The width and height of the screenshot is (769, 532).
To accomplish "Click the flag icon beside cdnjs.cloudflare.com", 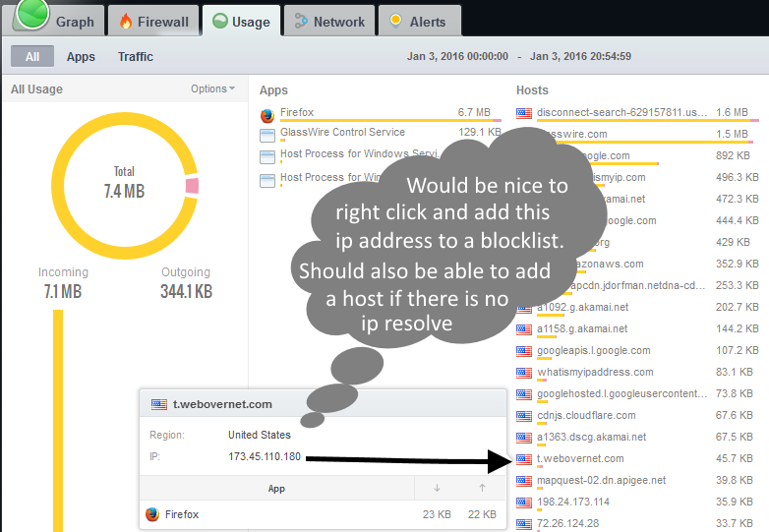I will tap(524, 416).
